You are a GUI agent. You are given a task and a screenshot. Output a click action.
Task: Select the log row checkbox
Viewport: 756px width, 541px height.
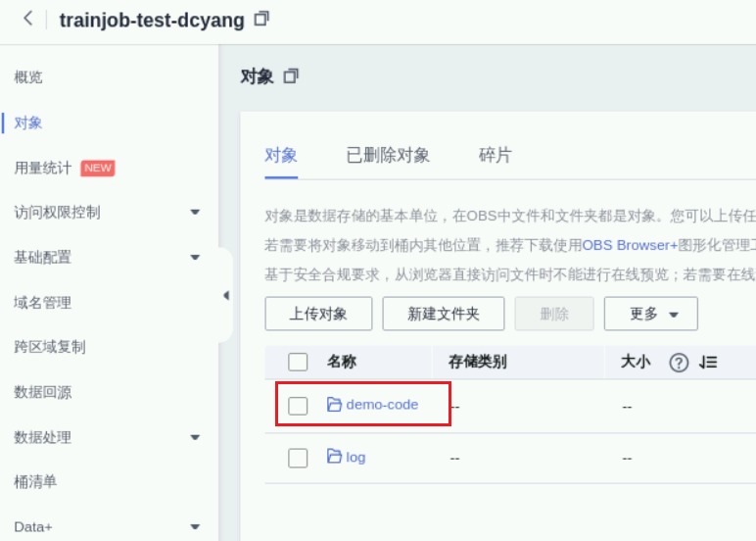pyautogui.click(x=298, y=458)
